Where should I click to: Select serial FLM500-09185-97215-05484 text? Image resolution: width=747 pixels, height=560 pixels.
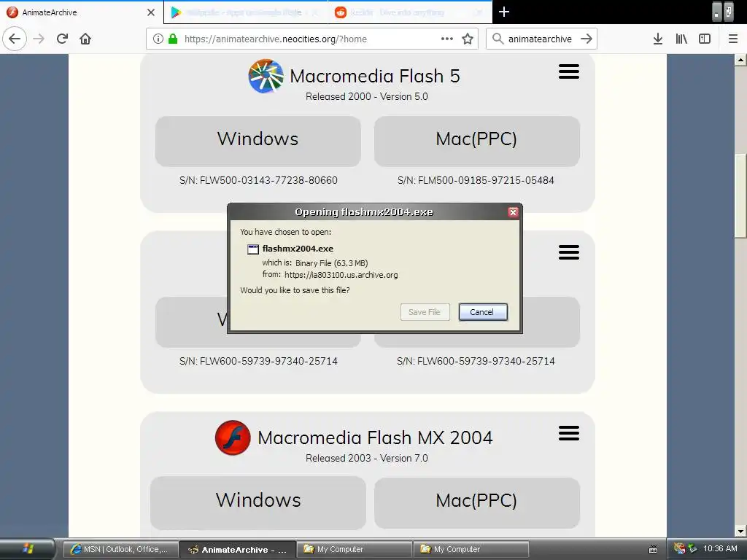click(476, 181)
